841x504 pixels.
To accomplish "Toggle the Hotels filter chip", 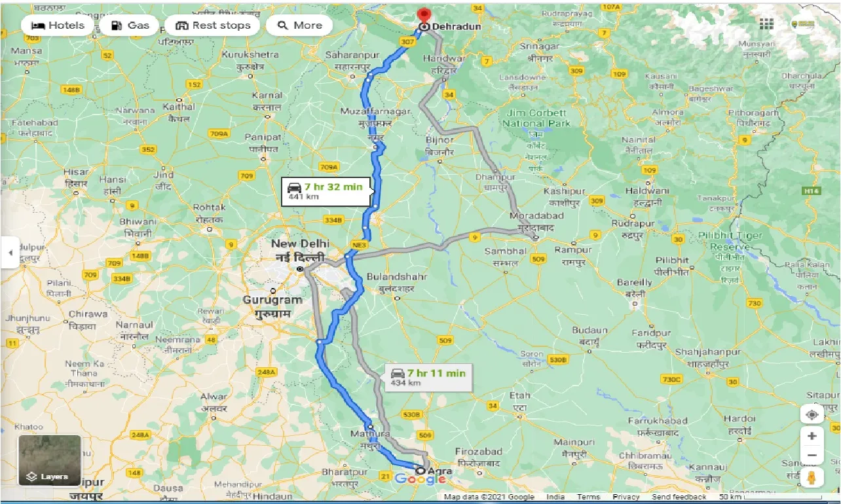I will point(58,26).
